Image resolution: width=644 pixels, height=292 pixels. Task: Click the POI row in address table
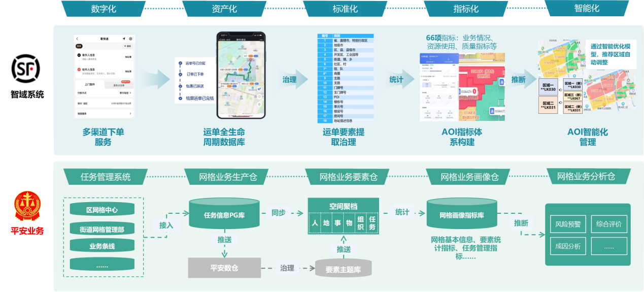pyautogui.click(x=336, y=97)
